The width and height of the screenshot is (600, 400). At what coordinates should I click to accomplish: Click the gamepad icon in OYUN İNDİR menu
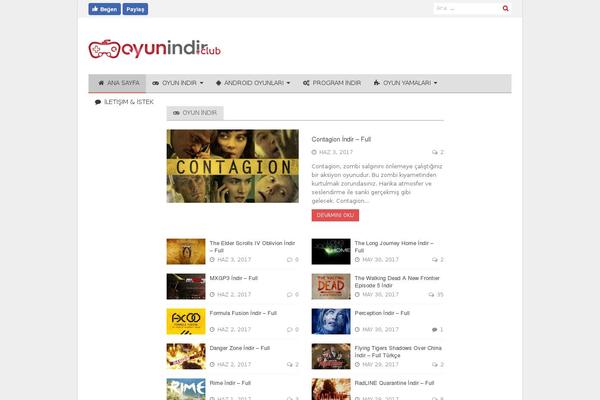point(155,83)
